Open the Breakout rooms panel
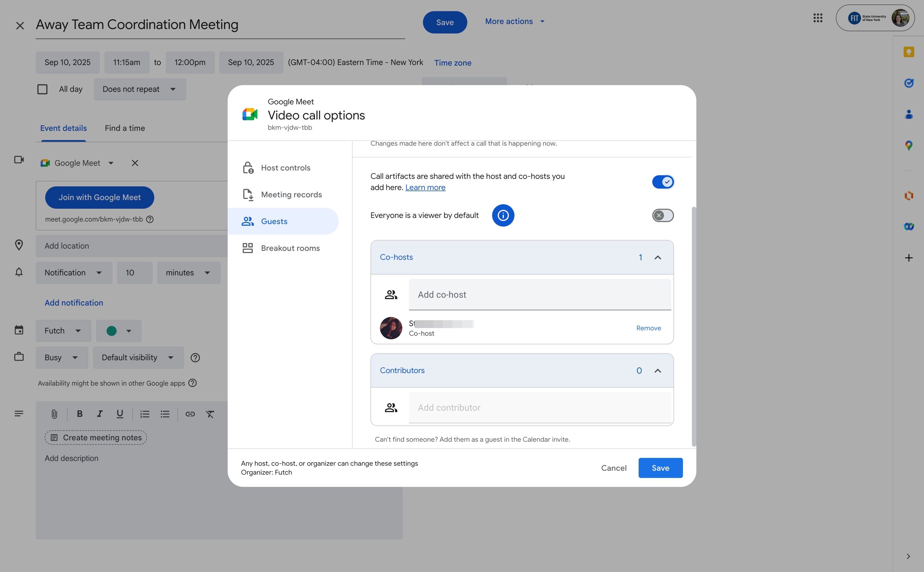Screen dimensions: 924x572 coord(290,248)
